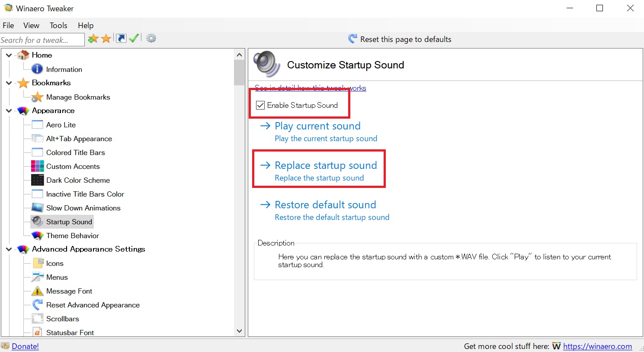Image resolution: width=644 pixels, height=352 pixels.
Task: Uncheck Enable Startup Sound checkbox
Action: [x=260, y=105]
